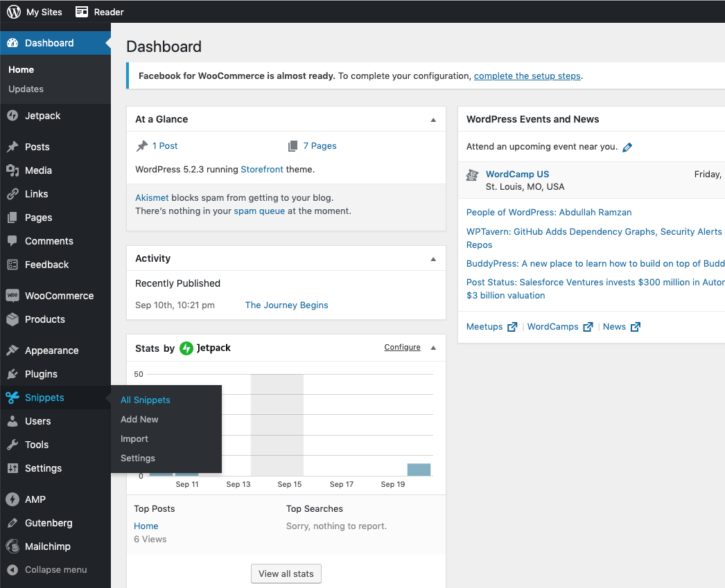
Task: Click Configure in the Stats panel
Action: [402, 348]
